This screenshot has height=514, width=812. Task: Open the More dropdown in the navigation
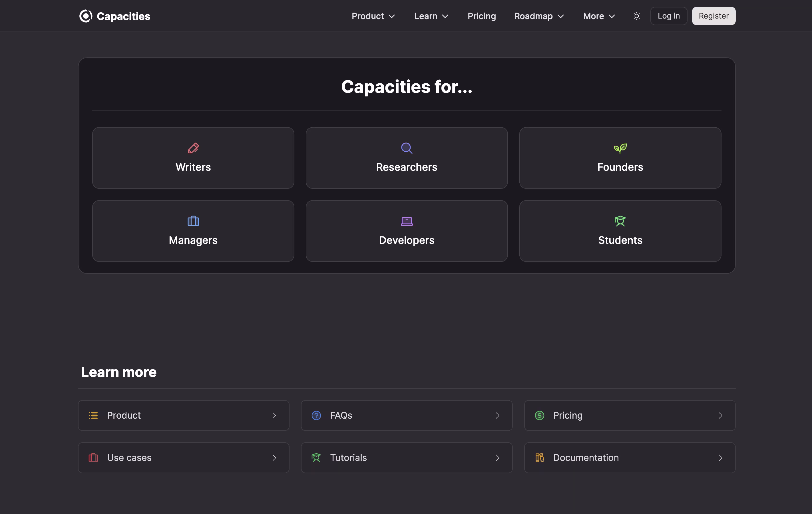[599, 16]
